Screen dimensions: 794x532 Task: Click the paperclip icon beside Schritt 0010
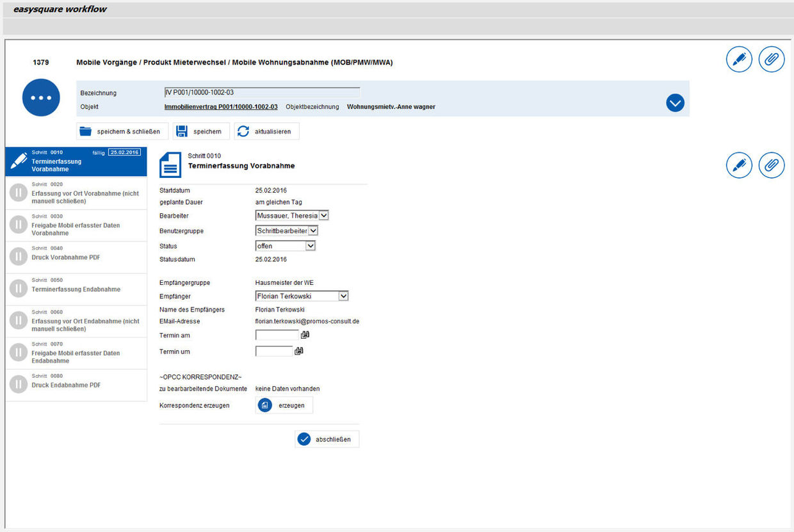tap(772, 165)
